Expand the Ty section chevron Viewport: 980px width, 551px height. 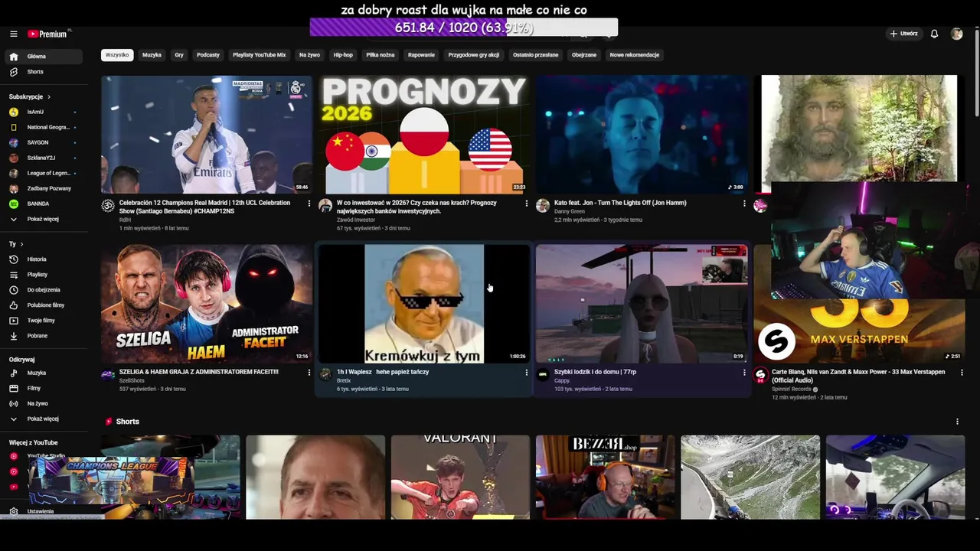21,244
